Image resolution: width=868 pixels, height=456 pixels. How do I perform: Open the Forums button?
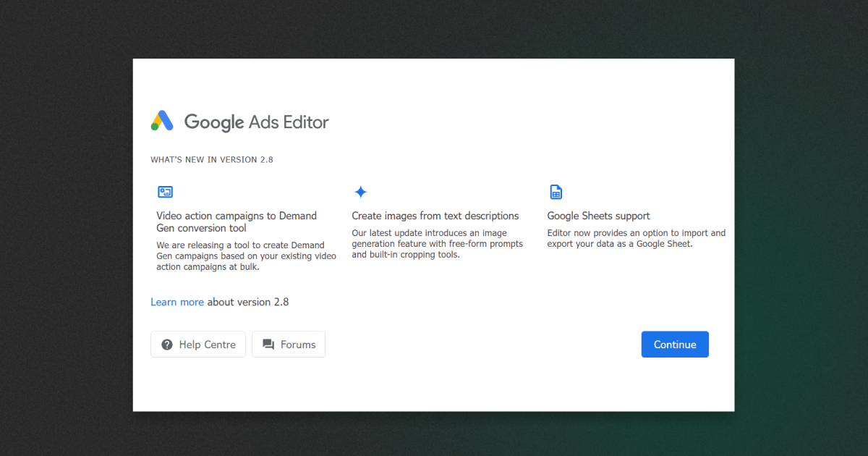point(289,345)
